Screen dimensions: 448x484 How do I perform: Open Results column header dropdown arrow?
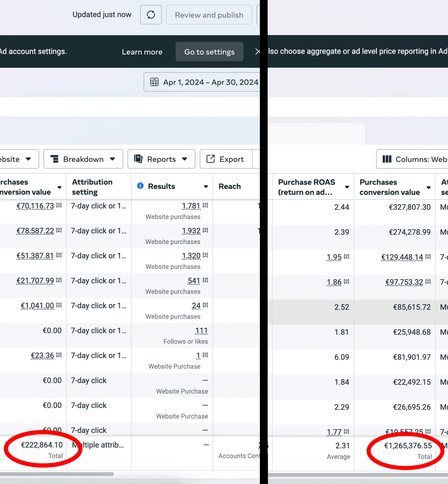[x=206, y=186]
